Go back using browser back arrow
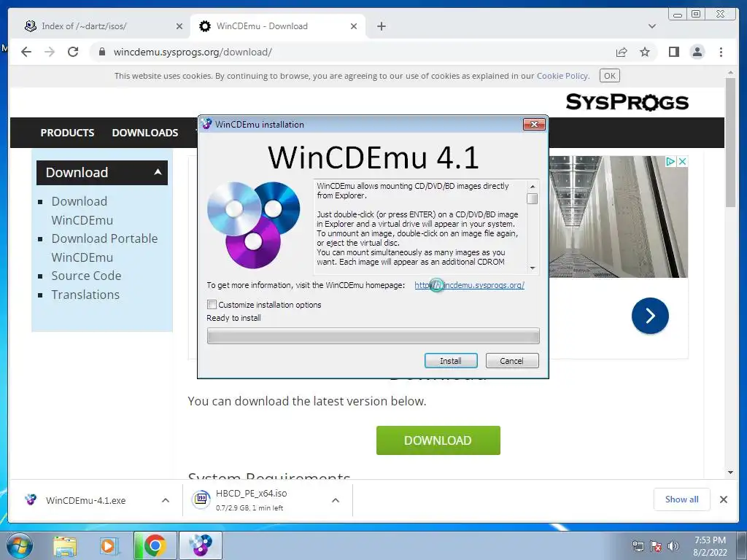Screen dimensions: 747x560 26,52
